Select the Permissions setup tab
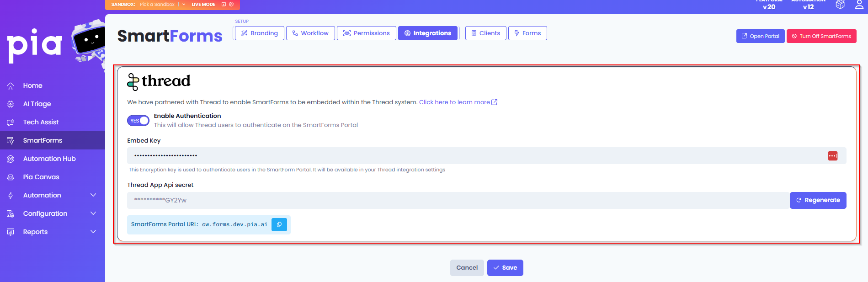Image resolution: width=868 pixels, height=282 pixels. [367, 33]
